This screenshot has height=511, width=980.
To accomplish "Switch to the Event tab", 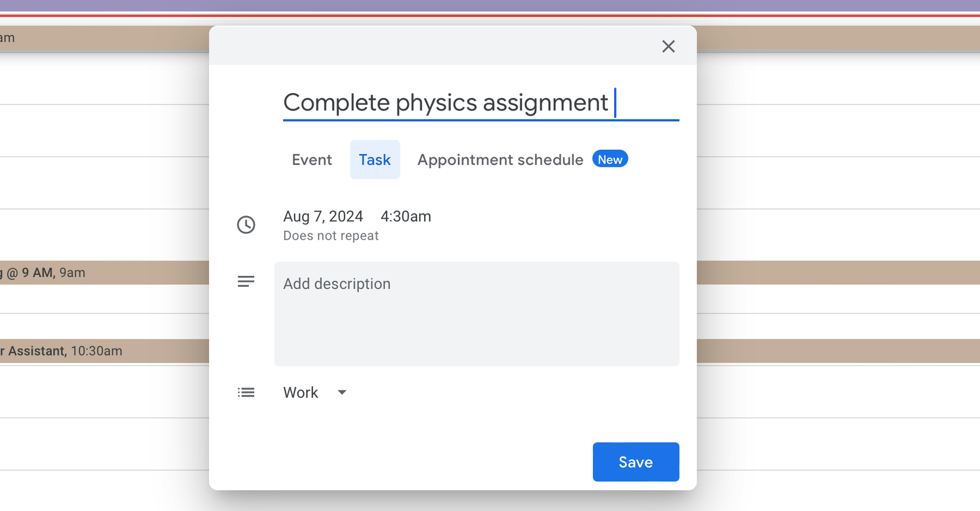I will pyautogui.click(x=312, y=159).
